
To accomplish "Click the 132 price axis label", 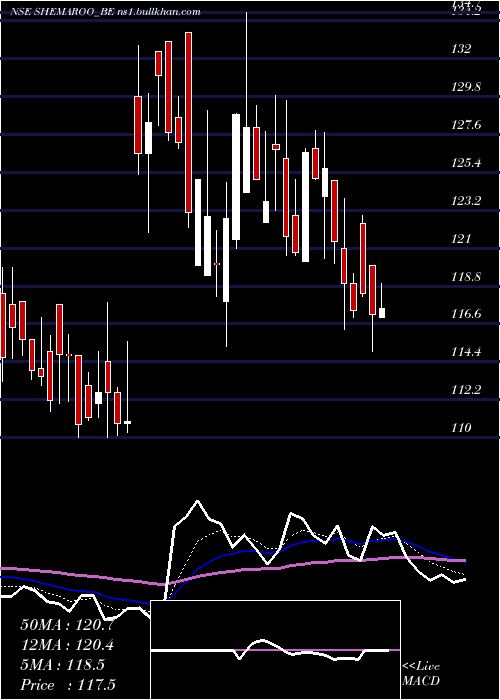I will (461, 49).
